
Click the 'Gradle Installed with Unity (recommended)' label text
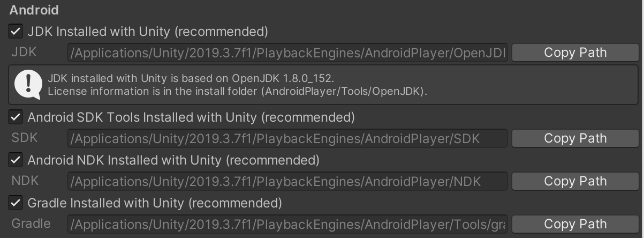click(155, 203)
